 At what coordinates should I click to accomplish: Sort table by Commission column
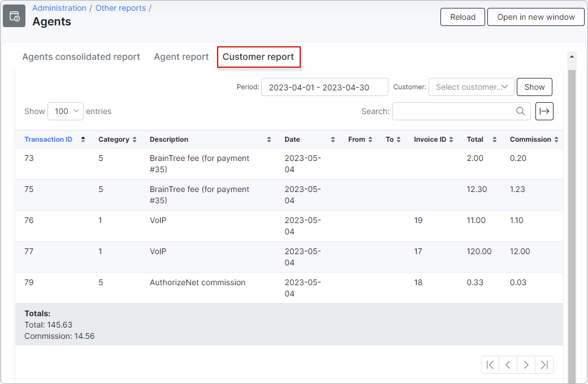tap(556, 139)
